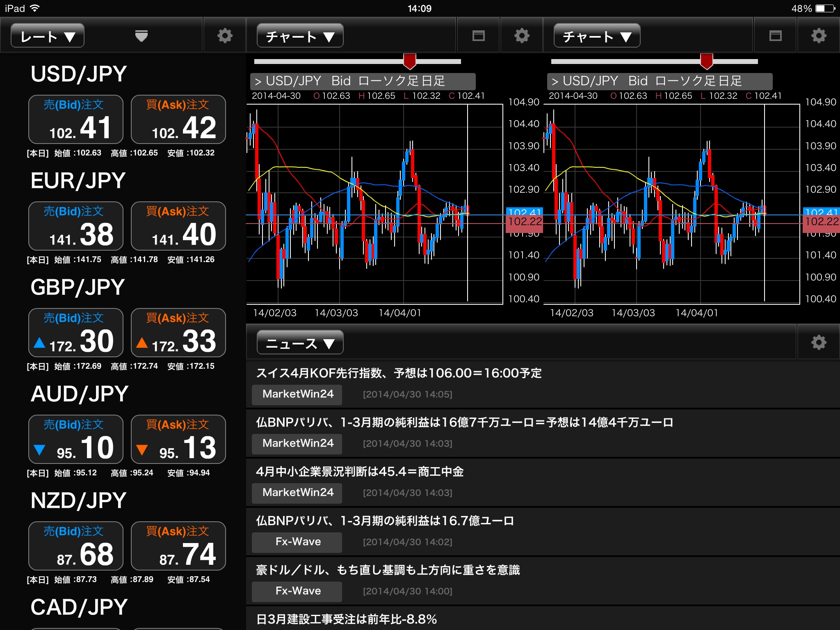Tap the first chart candlestick area

374,204
